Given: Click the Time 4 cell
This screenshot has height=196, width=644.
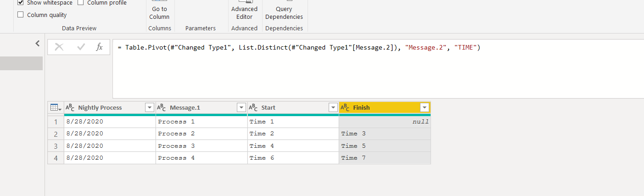Looking at the screenshot, I should [293, 146].
